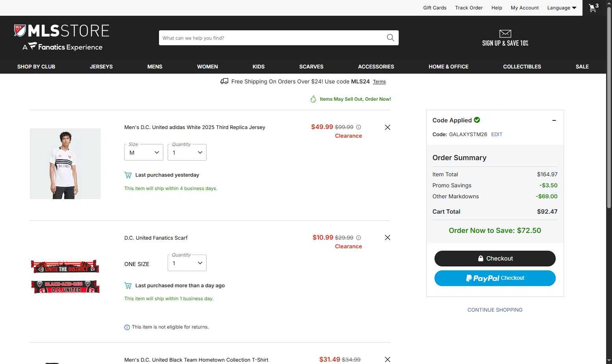Click the Items May Sell Out, Order Now! text

click(355, 99)
